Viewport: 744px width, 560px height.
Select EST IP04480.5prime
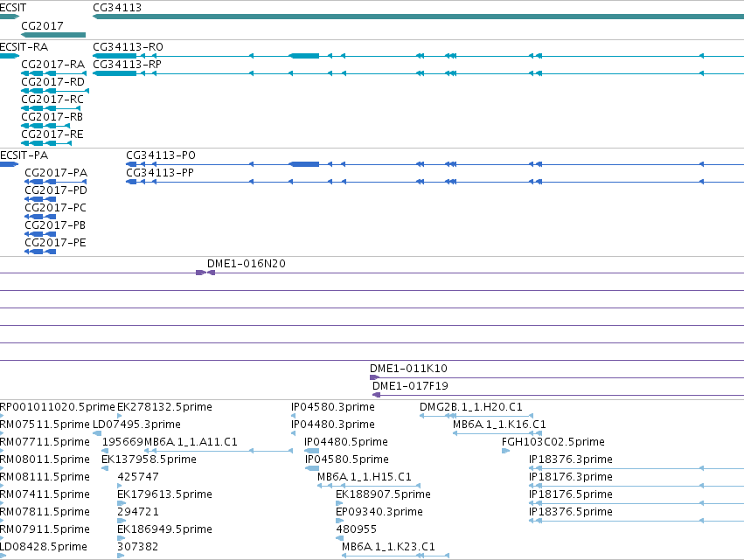pos(346,442)
